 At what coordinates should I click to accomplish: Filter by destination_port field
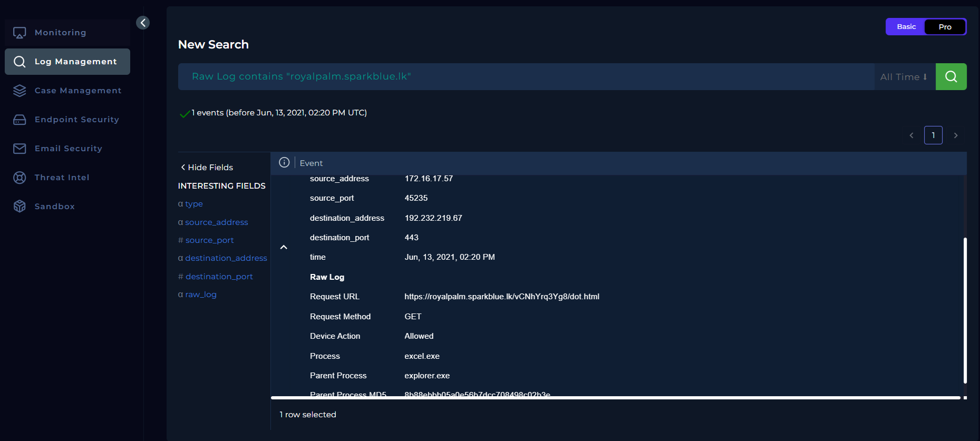click(219, 277)
